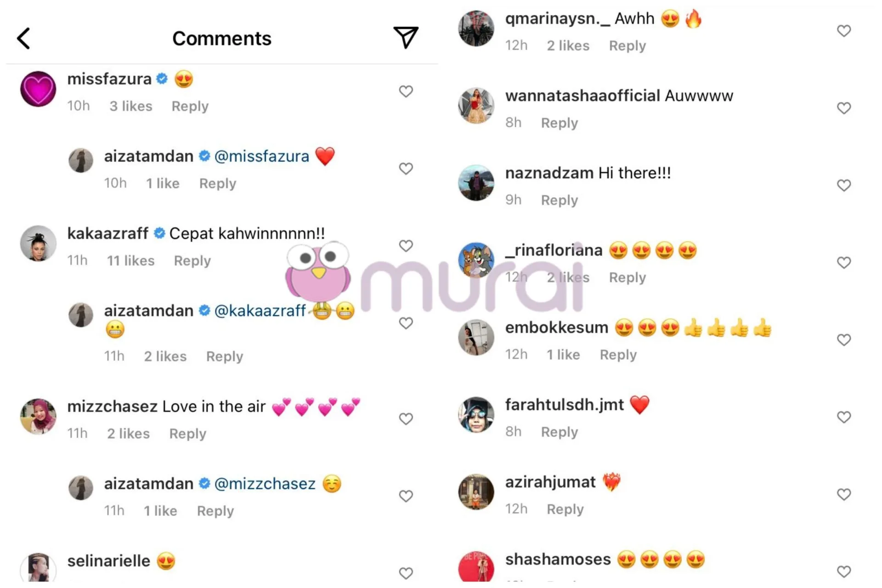Tap heart beside wannatashaofficial's Auwwww comment
Screen dimensions: 882x588
click(844, 108)
